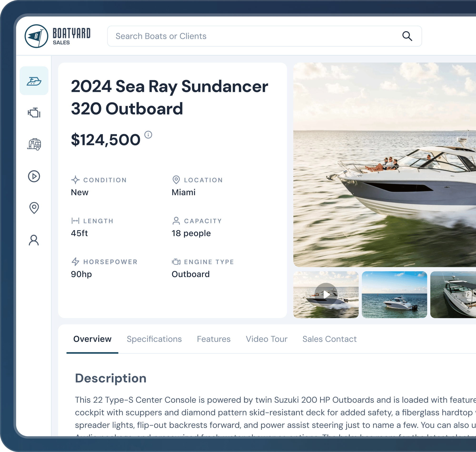The height and width of the screenshot is (452, 476).
Task: Select the third boat deck thumbnail
Action: click(x=453, y=295)
